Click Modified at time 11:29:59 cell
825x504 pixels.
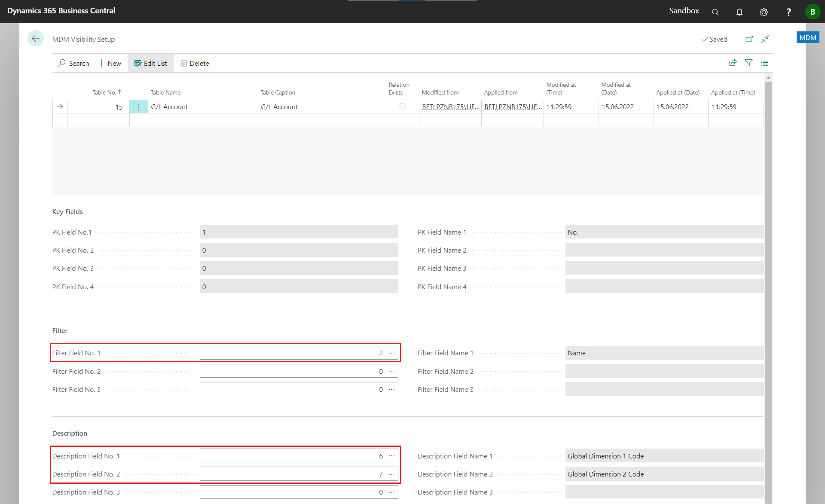pyautogui.click(x=571, y=107)
